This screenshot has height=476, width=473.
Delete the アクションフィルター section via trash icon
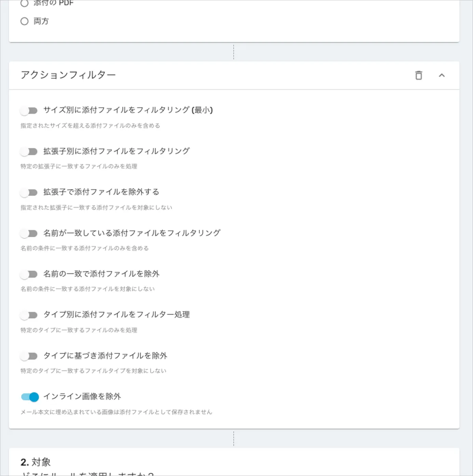pos(419,75)
